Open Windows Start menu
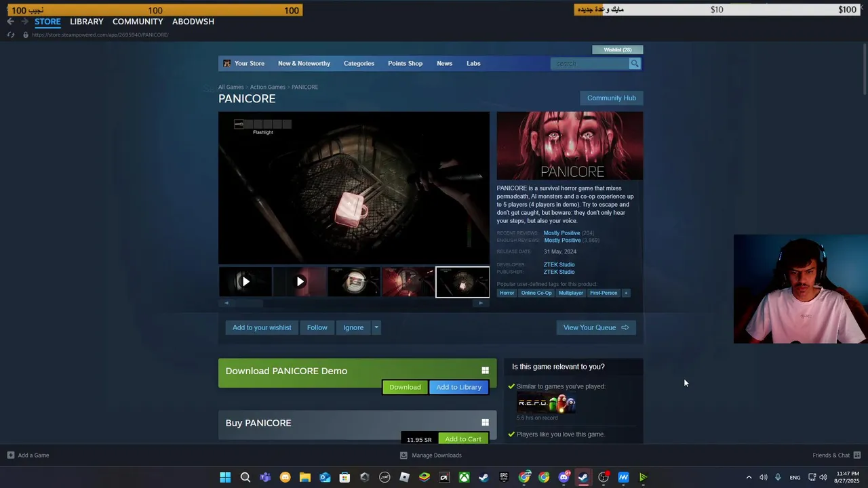Screen dimensions: 868x488 225,477
